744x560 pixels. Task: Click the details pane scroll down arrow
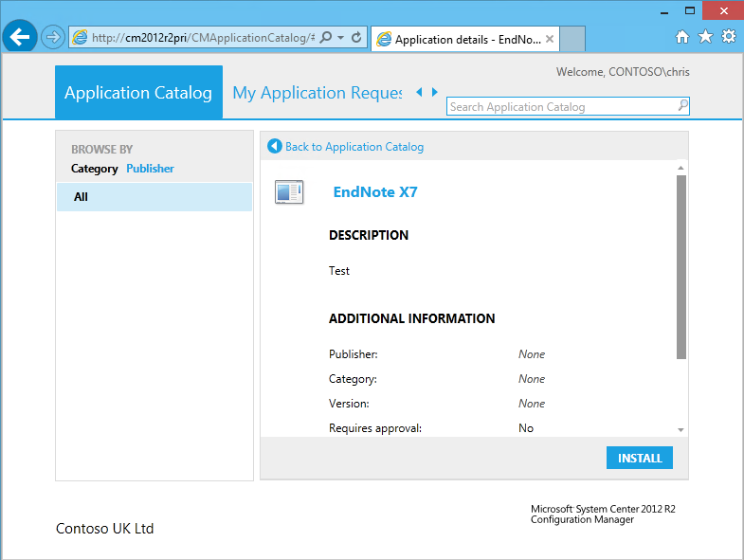pyautogui.click(x=680, y=429)
